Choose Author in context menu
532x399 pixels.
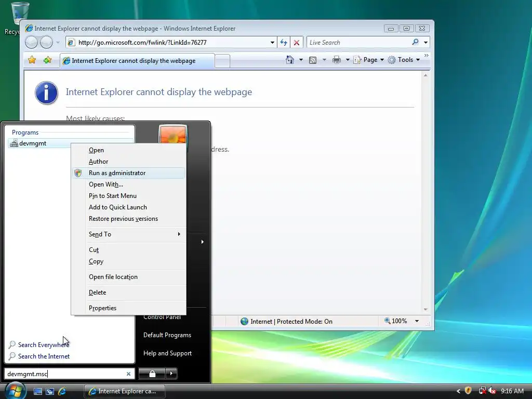pyautogui.click(x=129, y=162)
